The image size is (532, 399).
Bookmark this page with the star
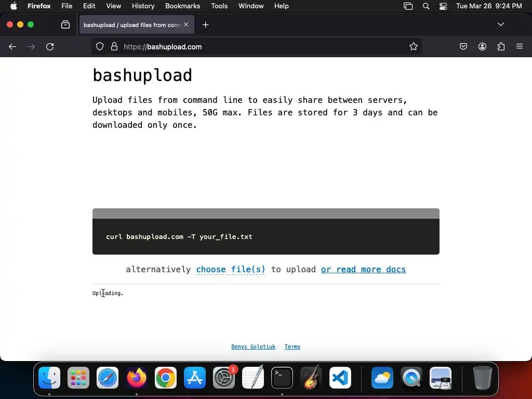click(x=413, y=46)
